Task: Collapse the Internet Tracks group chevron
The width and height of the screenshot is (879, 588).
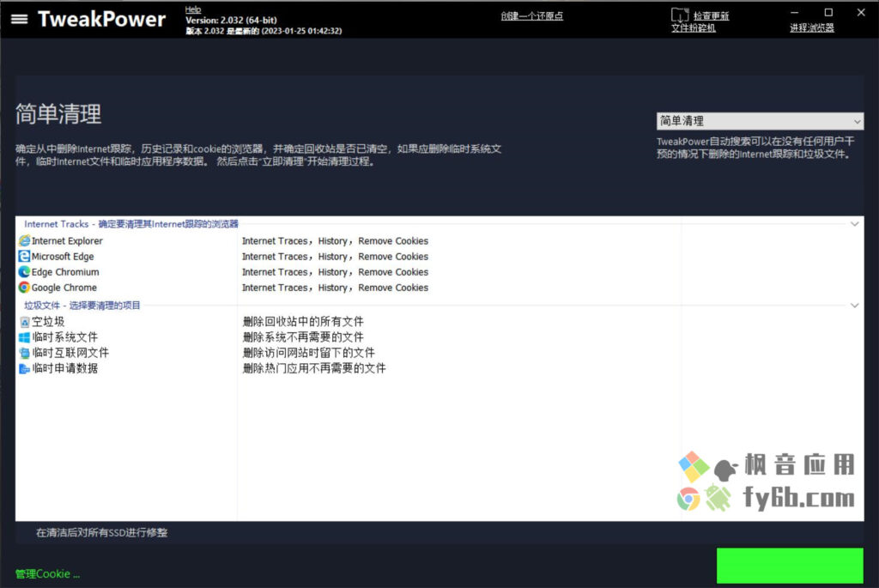Action: click(854, 224)
